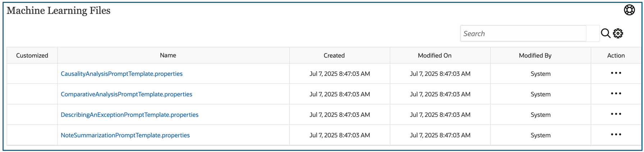The width and height of the screenshot is (644, 152).
Task: Sort by the Name column header
Action: (168, 55)
